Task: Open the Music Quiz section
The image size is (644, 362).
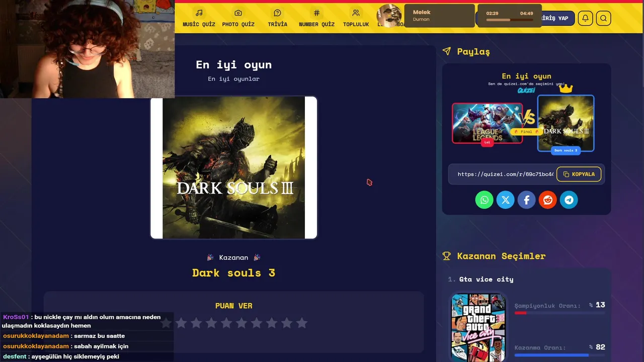Action: 199,18
